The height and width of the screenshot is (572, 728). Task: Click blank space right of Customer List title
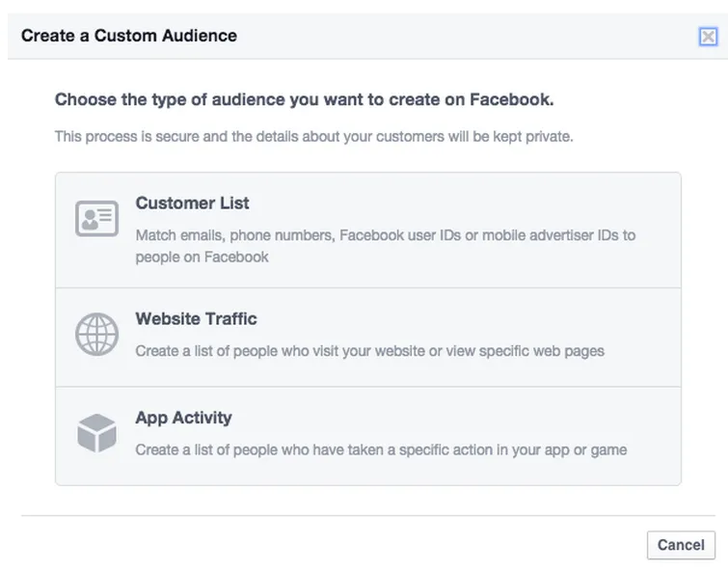tap(463, 204)
